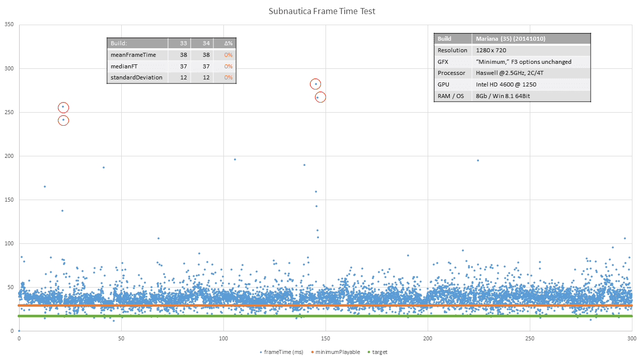
Task: Select a blue data point near the 196ms spike
Action: pos(234,159)
